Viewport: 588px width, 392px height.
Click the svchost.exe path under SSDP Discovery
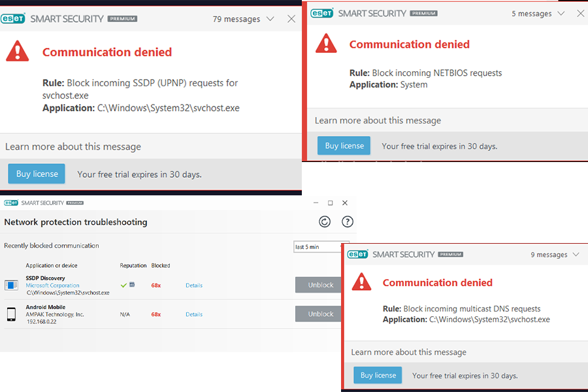point(68,293)
